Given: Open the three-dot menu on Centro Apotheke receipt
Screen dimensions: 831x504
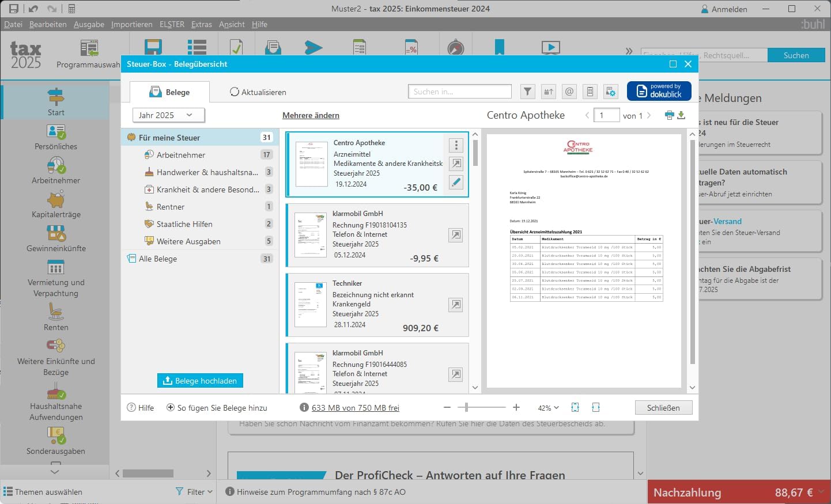Looking at the screenshot, I should click(456, 145).
